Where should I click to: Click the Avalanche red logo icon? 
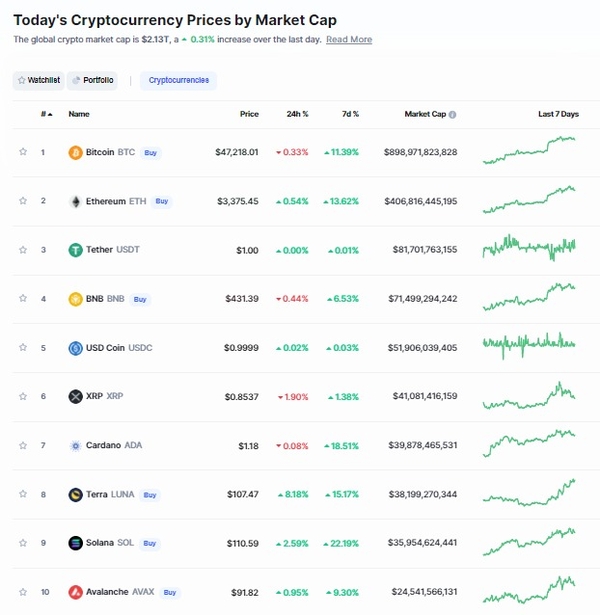[x=75, y=592]
